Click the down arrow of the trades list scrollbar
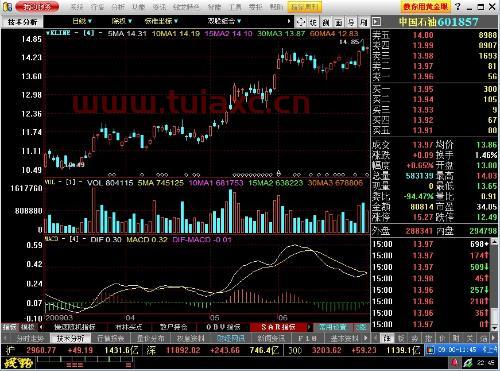This screenshot has height=371, width=500. [495, 328]
